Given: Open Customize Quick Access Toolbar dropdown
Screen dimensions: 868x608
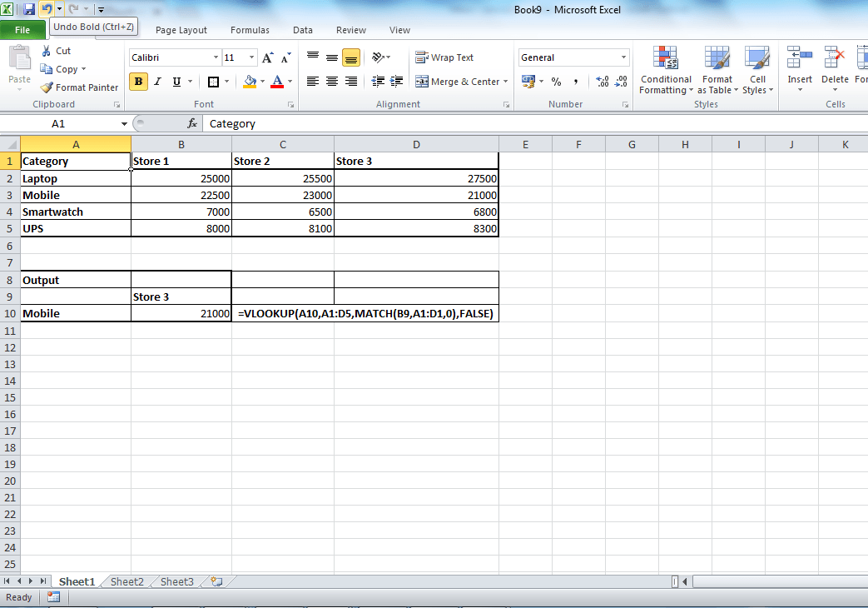Looking at the screenshot, I should 101,9.
